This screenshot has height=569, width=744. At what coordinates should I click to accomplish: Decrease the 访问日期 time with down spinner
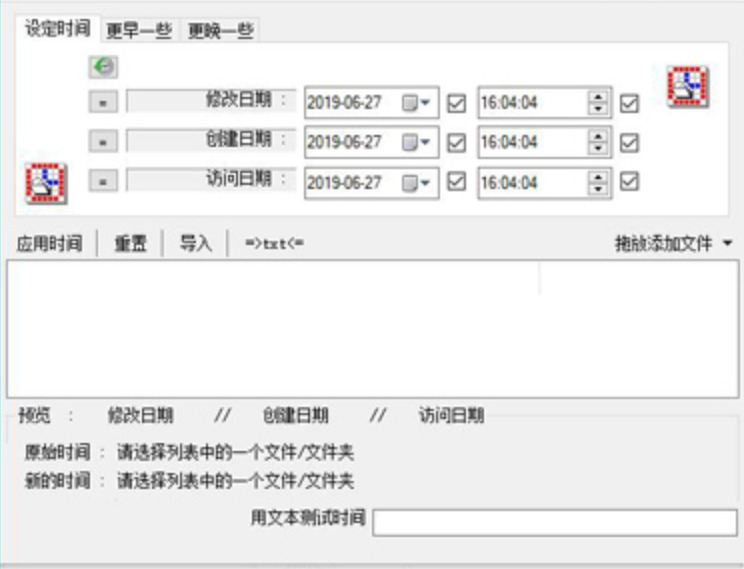tap(598, 189)
